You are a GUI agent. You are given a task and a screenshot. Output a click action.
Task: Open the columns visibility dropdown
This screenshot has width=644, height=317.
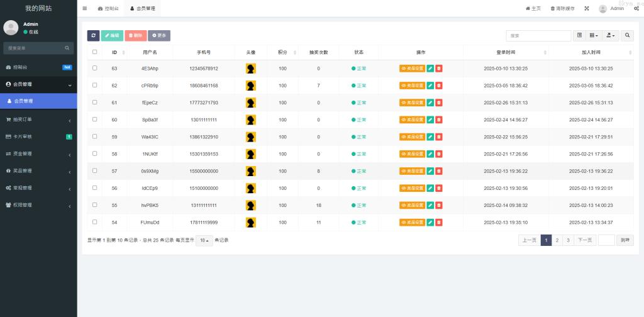coord(594,36)
